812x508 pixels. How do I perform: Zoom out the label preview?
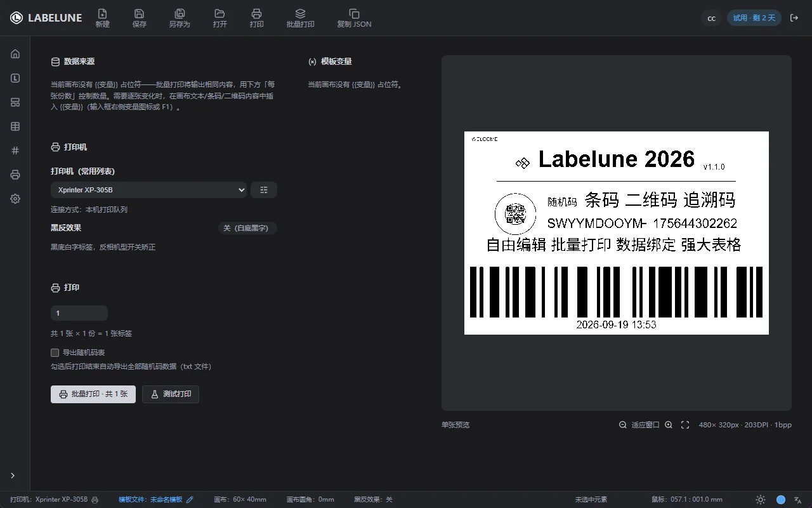623,425
